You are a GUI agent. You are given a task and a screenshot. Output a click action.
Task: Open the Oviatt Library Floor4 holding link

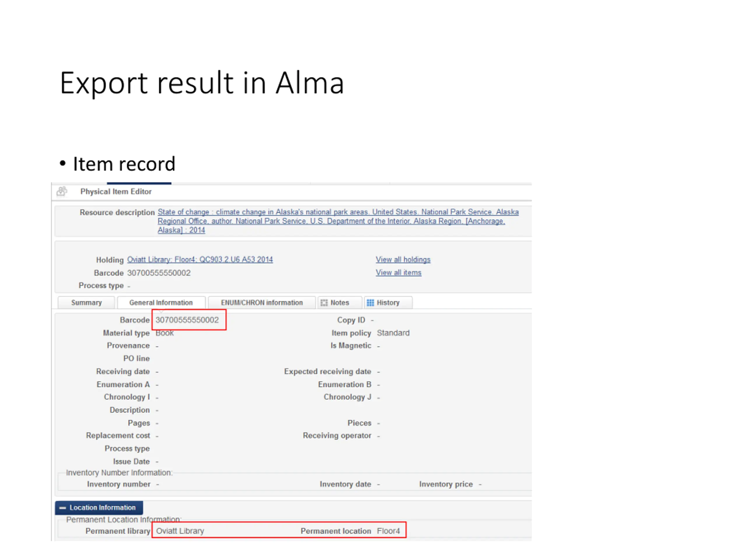click(200, 260)
